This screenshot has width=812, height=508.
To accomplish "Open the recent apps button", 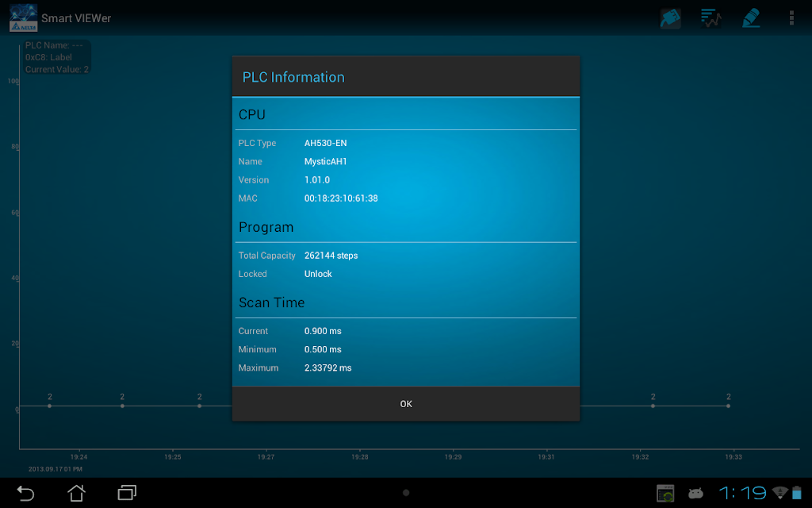I will [127, 493].
